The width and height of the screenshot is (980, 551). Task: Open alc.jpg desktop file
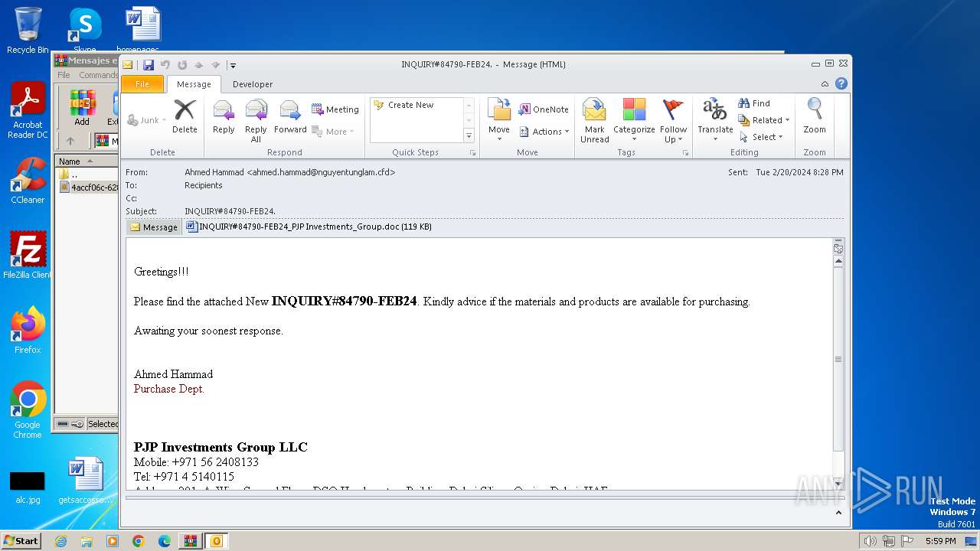tap(28, 487)
